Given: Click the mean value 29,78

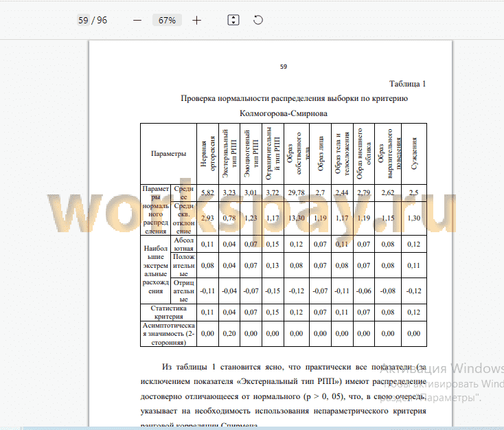Looking at the screenshot, I should click(297, 193).
